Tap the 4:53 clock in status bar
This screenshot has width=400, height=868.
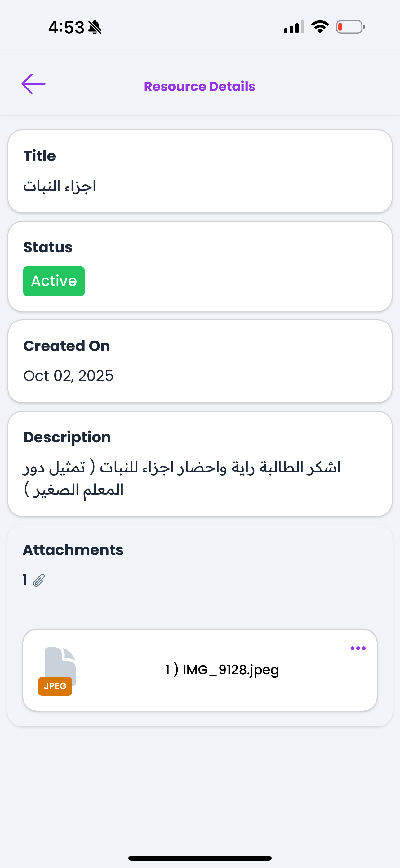tap(66, 27)
